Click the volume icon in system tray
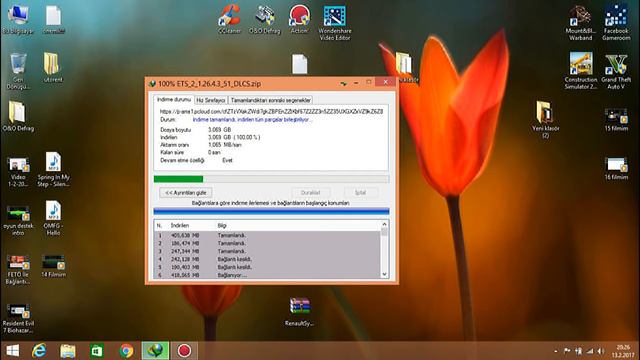 pos(601,351)
